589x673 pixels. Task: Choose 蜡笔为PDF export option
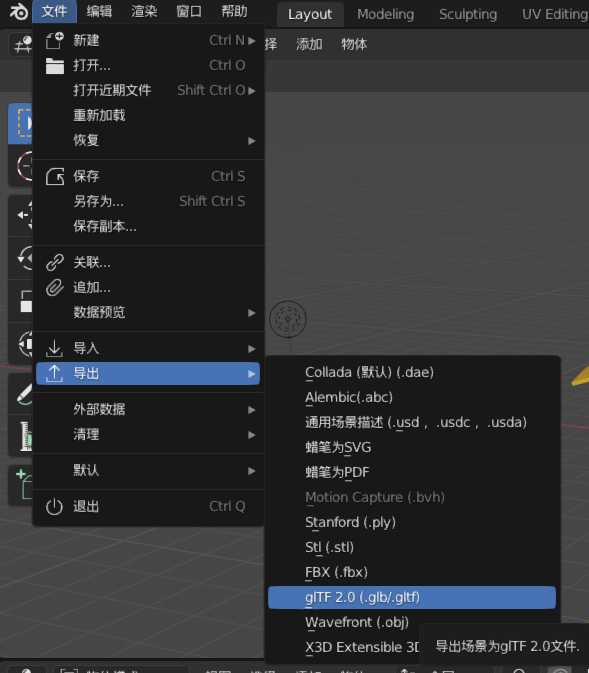(x=412, y=472)
